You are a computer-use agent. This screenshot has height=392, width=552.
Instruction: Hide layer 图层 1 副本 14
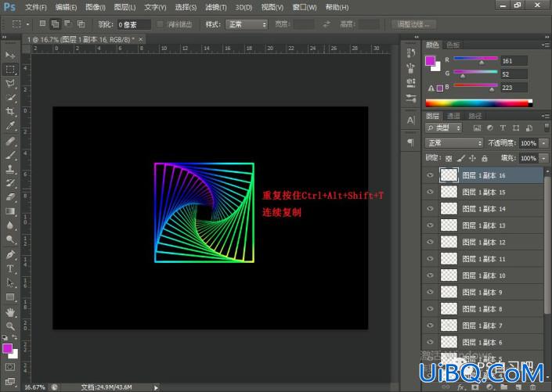click(430, 208)
